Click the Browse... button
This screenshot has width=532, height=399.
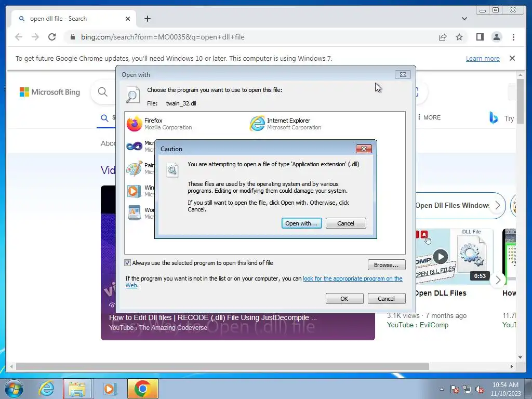(387, 265)
